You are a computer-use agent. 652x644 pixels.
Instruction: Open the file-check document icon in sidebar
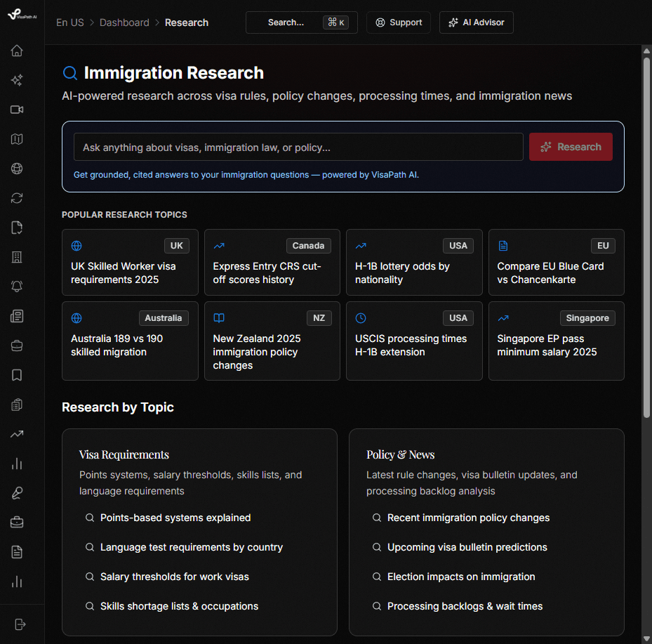pyautogui.click(x=17, y=228)
